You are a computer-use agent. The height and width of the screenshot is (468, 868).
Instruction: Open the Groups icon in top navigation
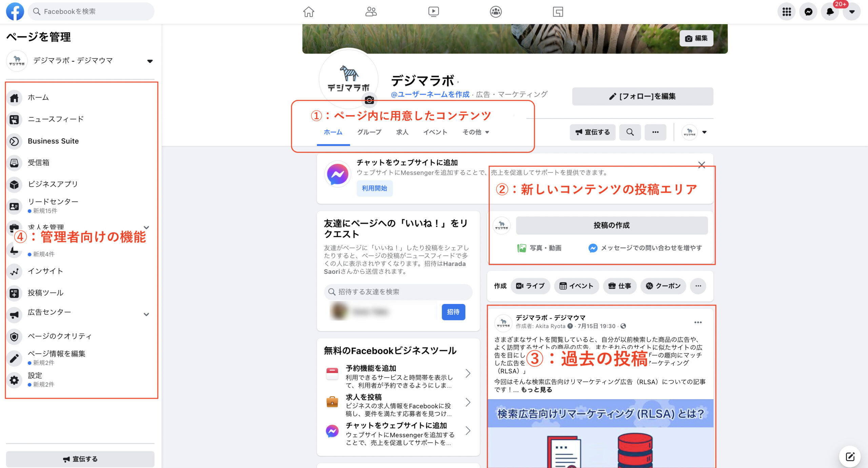[x=496, y=12]
